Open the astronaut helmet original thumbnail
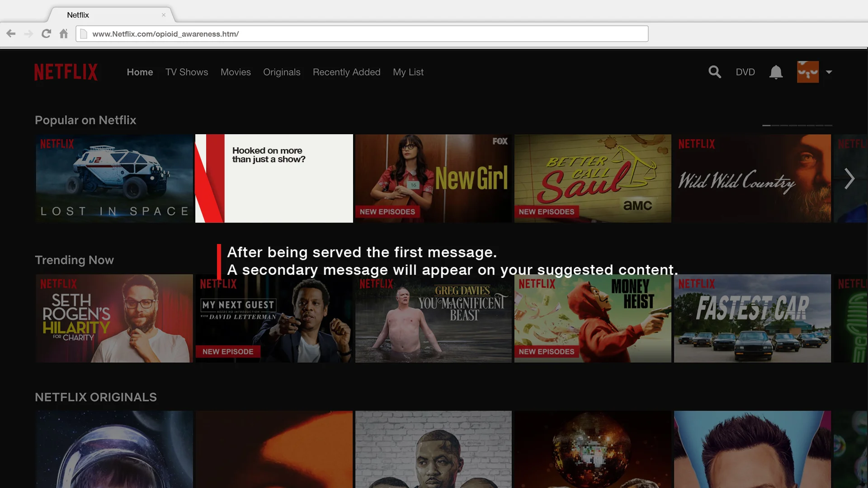Image resolution: width=868 pixels, height=488 pixels. [114, 449]
